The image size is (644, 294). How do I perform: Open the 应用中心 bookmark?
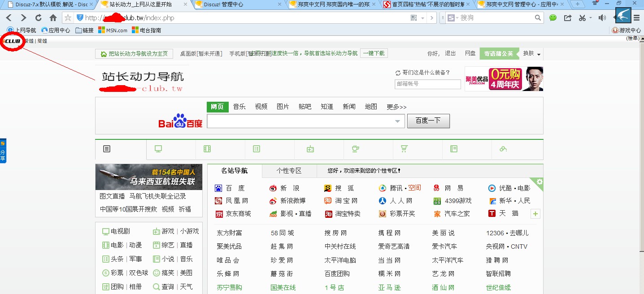[56, 30]
